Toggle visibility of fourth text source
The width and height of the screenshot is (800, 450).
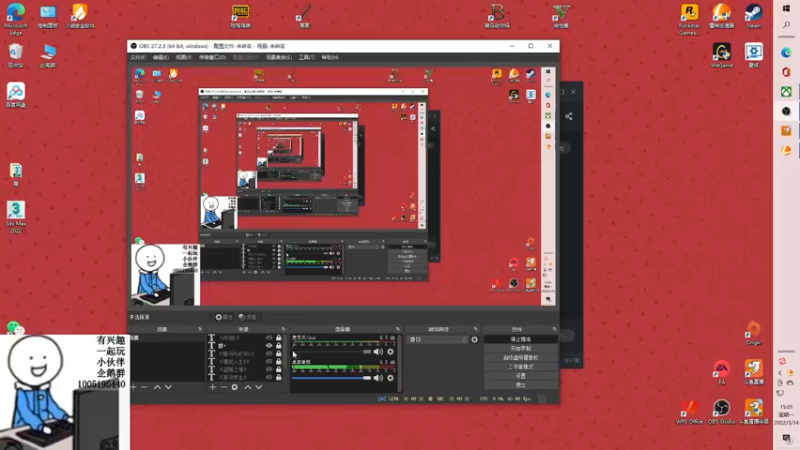(x=269, y=361)
